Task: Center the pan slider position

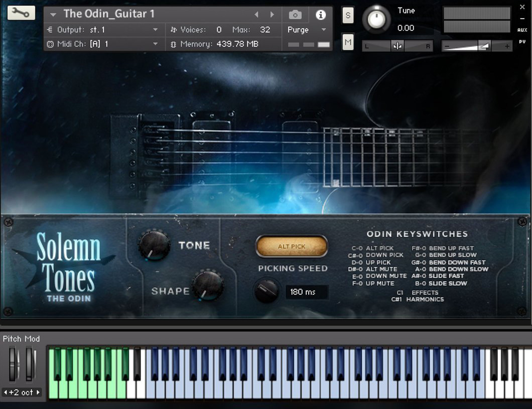Action: pyautogui.click(x=396, y=46)
